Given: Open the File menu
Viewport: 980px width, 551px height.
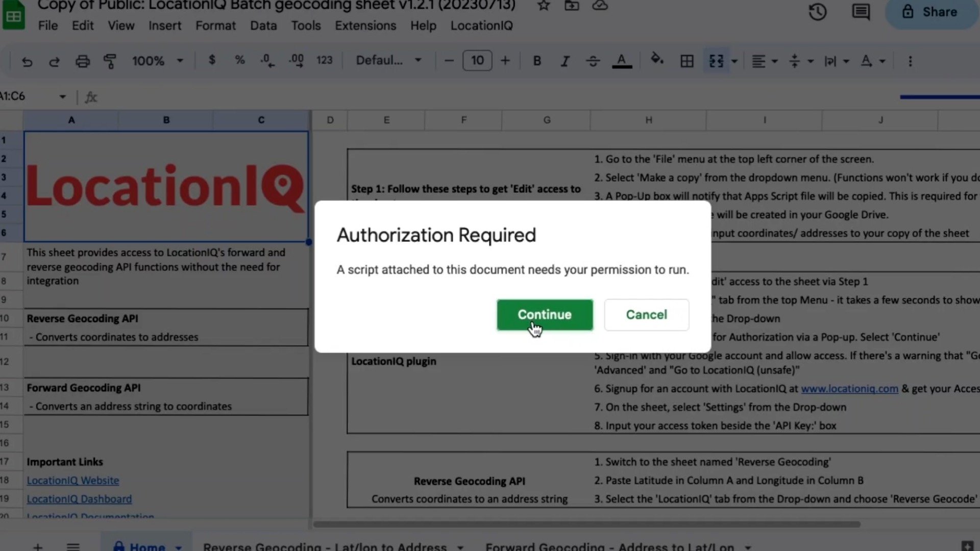Looking at the screenshot, I should pos(48,26).
